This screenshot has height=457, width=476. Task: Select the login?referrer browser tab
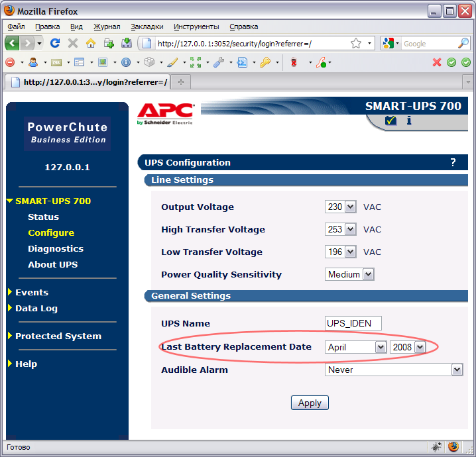click(88, 82)
